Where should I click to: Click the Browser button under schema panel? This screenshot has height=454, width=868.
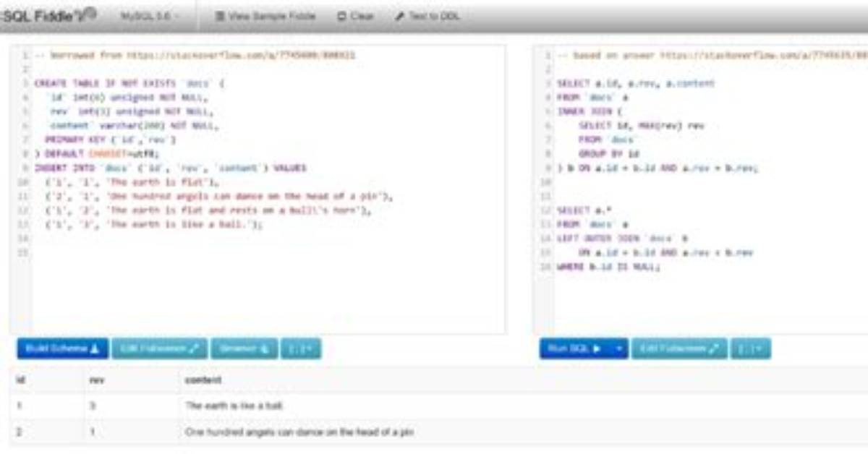244,348
